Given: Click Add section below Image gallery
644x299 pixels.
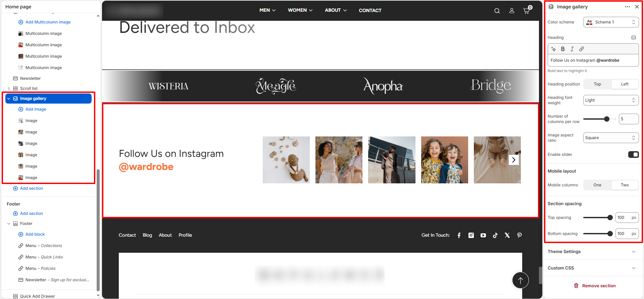Looking at the screenshot, I should (x=32, y=188).
